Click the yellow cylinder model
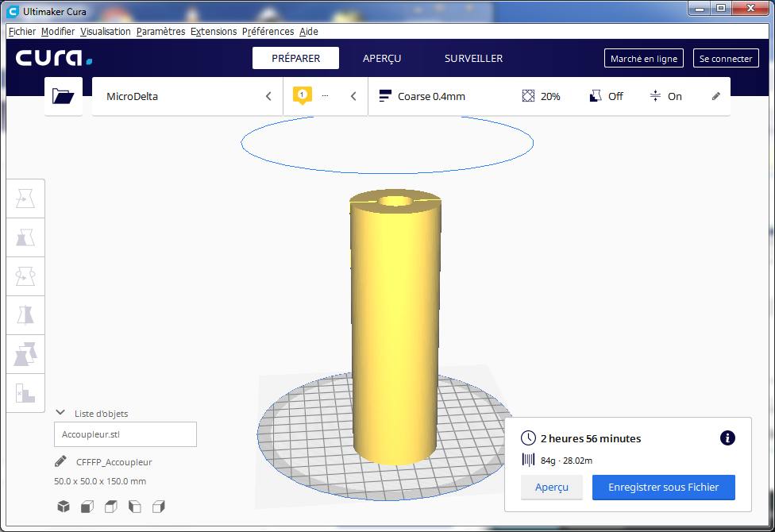 coord(395,326)
